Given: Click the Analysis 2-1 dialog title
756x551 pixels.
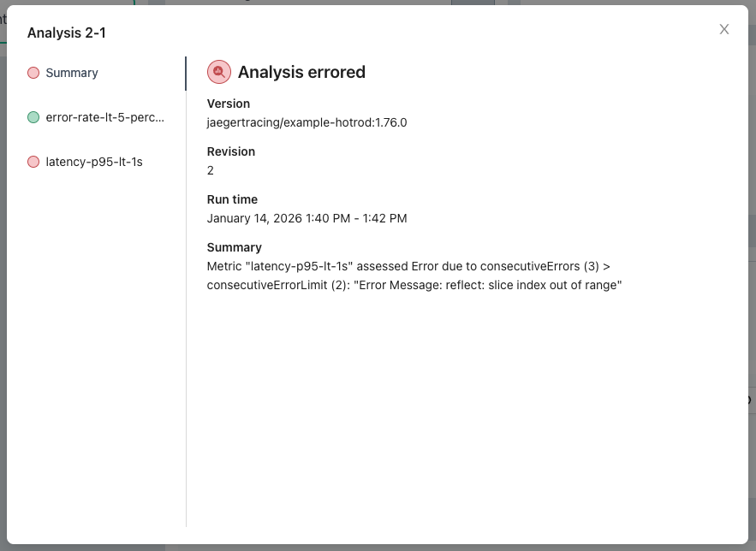Looking at the screenshot, I should tap(66, 33).
